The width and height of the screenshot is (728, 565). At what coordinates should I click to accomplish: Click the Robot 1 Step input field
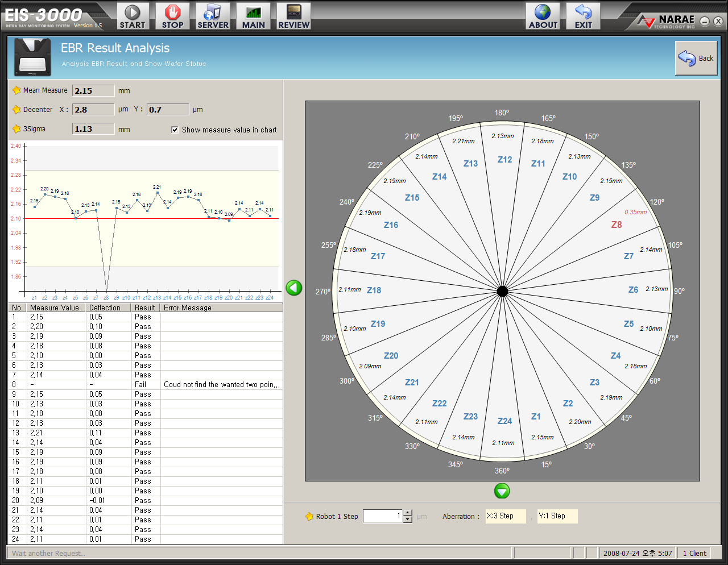tap(383, 516)
